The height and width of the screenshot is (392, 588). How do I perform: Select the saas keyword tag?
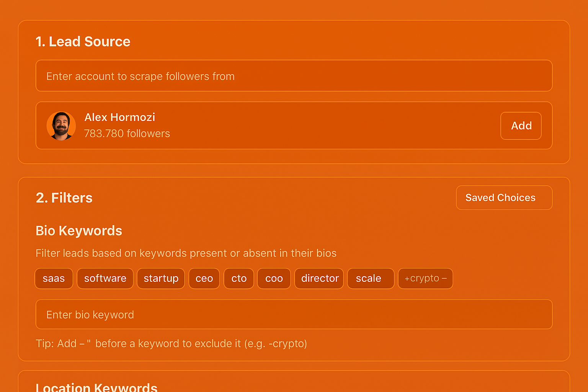click(54, 278)
